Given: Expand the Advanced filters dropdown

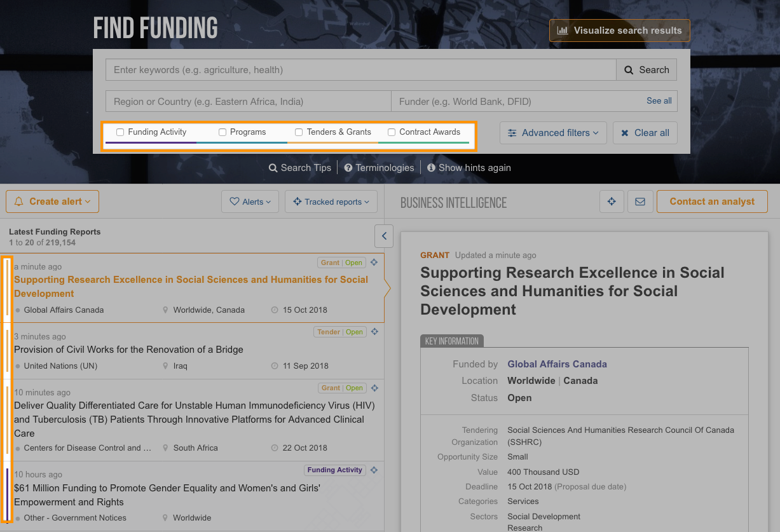Looking at the screenshot, I should pos(552,132).
